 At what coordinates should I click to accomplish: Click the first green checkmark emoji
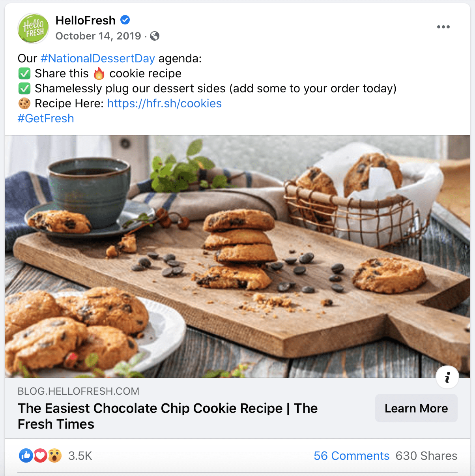click(x=24, y=73)
